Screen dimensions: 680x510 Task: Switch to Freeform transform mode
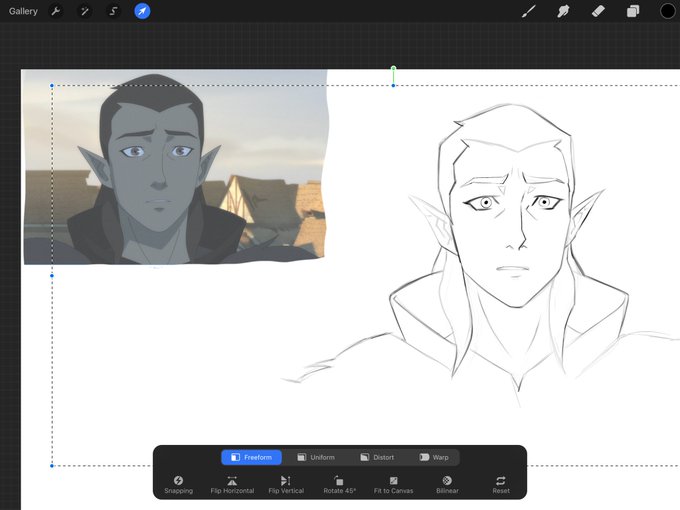click(x=251, y=457)
